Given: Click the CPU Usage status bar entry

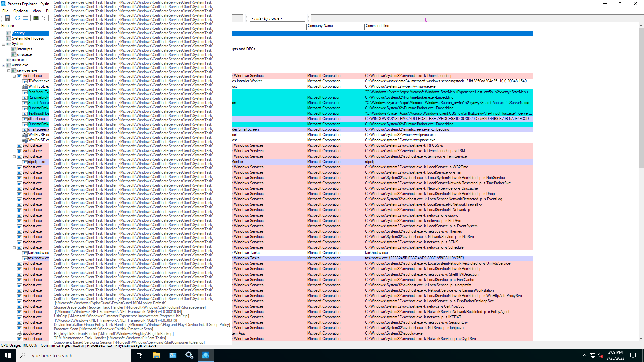Looking at the screenshot, I should (x=19, y=345).
